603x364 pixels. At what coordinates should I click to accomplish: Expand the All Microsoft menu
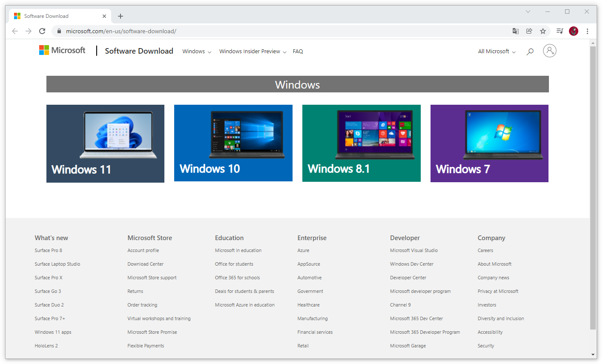[497, 52]
